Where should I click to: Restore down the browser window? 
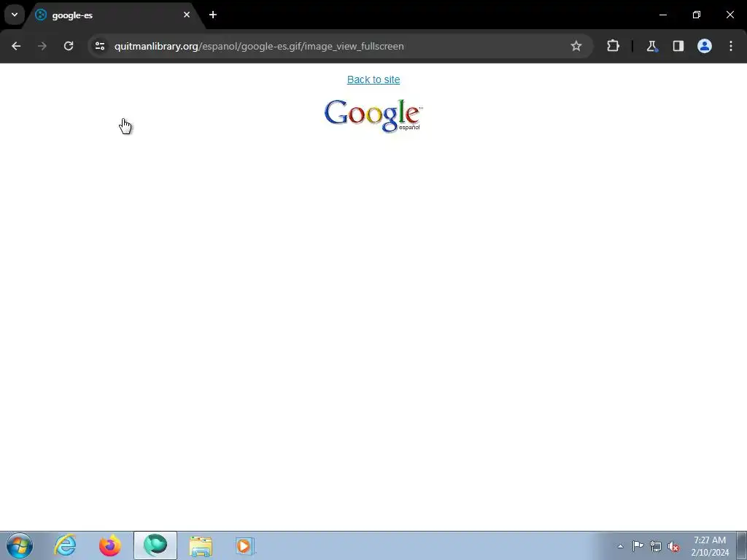[x=697, y=15]
